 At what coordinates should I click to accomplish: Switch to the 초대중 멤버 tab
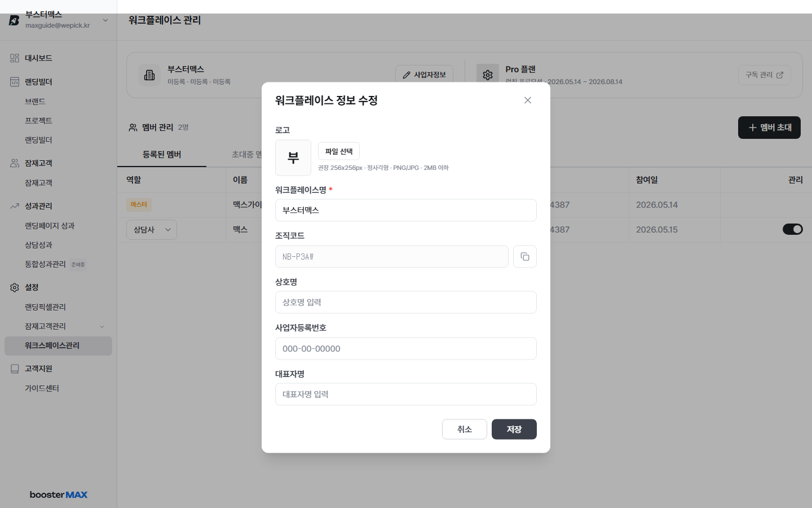click(x=247, y=155)
